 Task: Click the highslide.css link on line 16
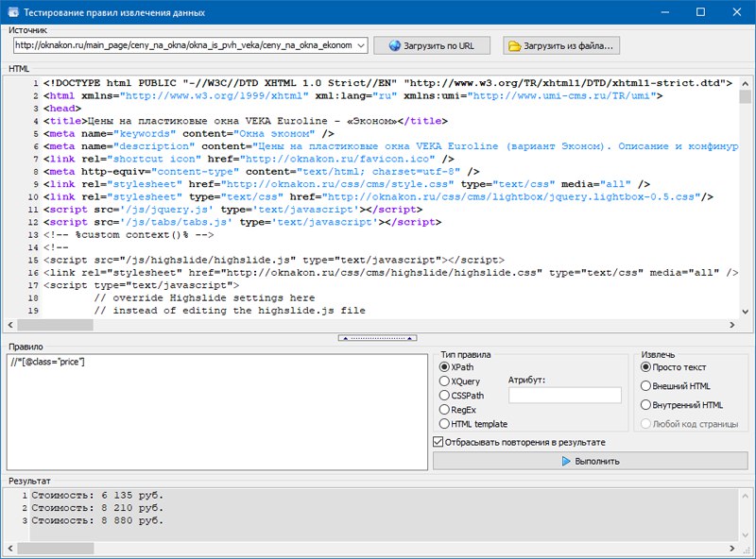[390, 273]
